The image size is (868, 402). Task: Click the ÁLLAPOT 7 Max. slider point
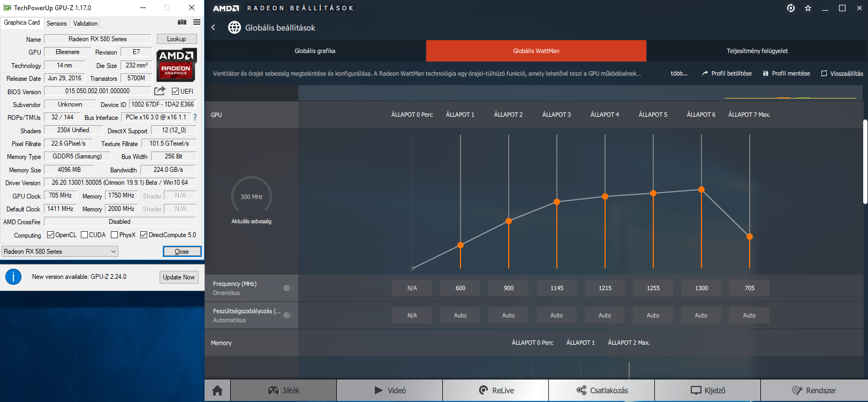pyautogui.click(x=750, y=237)
